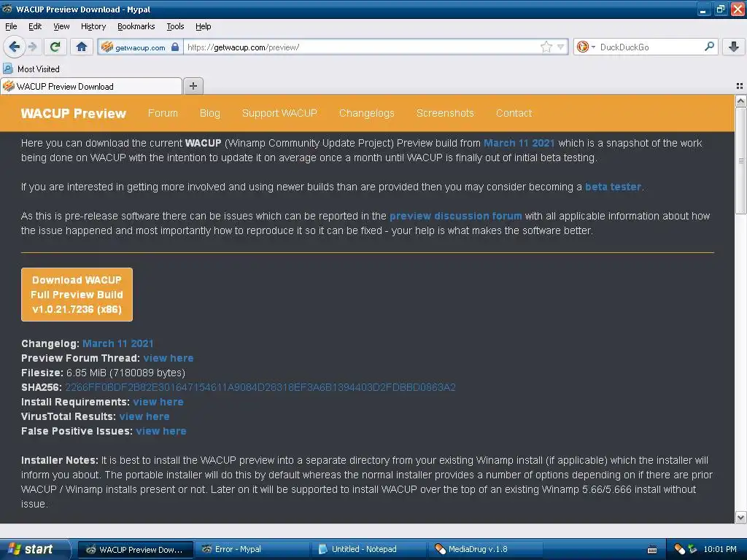Viewport: 747px width, 560px height.
Task: Open Changelog March 11 2021 link
Action: pyautogui.click(x=117, y=343)
